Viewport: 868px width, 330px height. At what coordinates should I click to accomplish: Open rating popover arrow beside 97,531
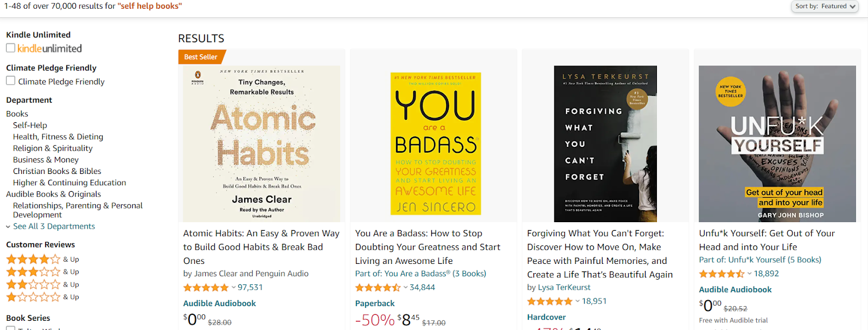click(x=234, y=287)
